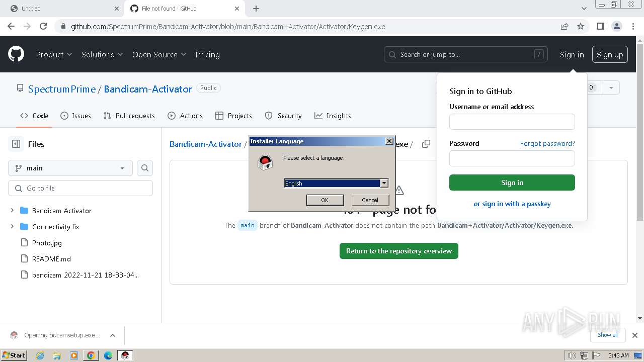The width and height of the screenshot is (644, 362).
Task: Click the Username or email address field
Action: click(512, 122)
